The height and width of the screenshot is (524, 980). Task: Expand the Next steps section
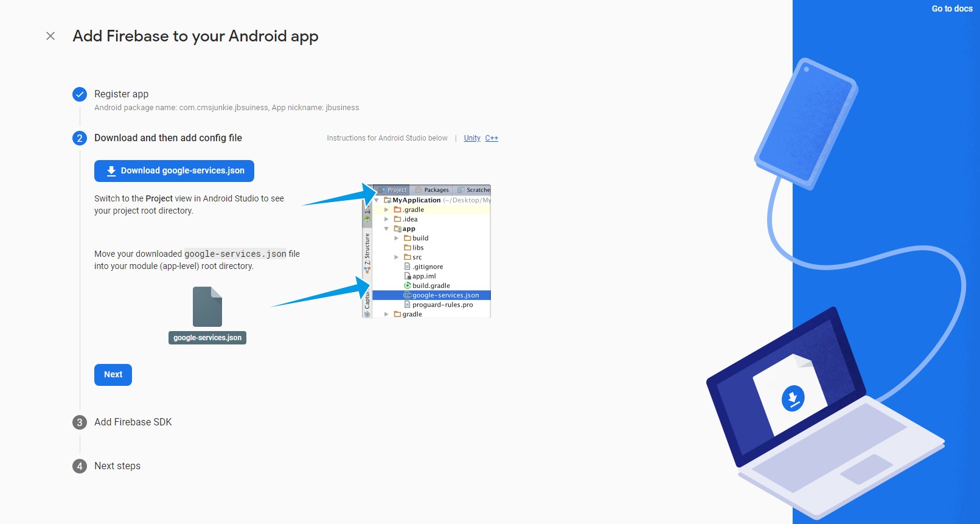[x=117, y=466]
